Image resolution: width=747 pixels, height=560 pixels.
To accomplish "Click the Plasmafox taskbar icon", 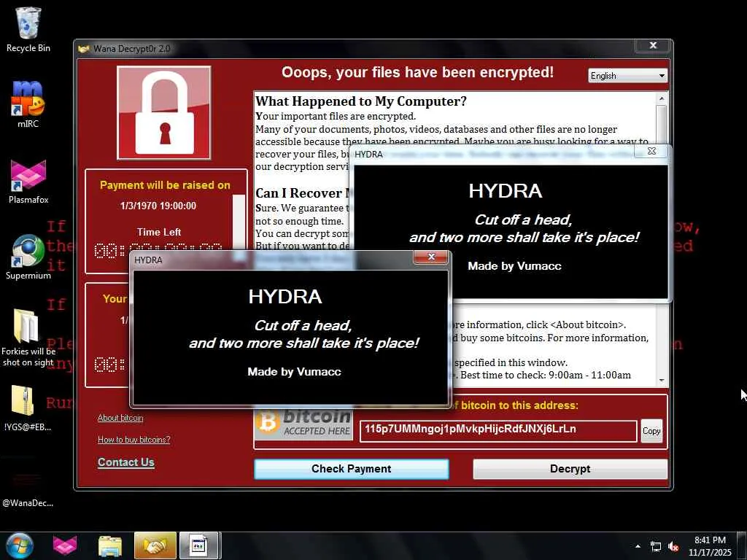I will tap(65, 545).
